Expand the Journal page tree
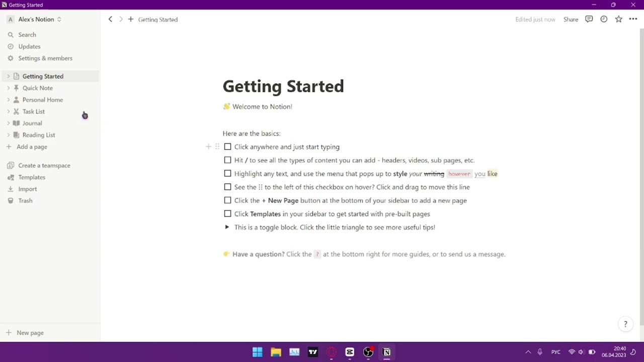Screen dimensions: 644x362 [x=8, y=123]
